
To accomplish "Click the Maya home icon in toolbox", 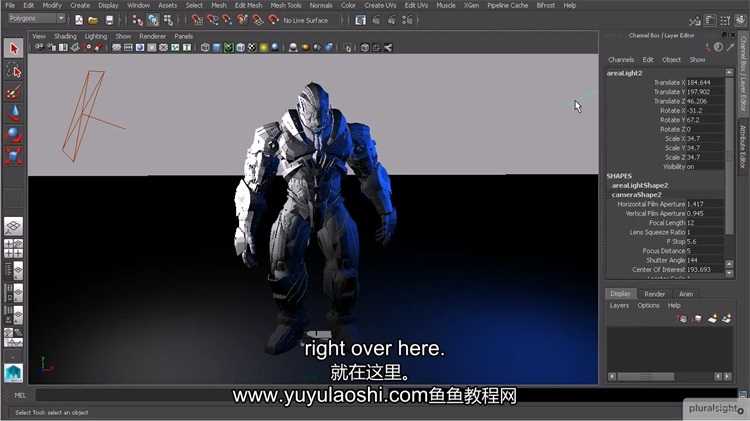I will tap(13, 373).
